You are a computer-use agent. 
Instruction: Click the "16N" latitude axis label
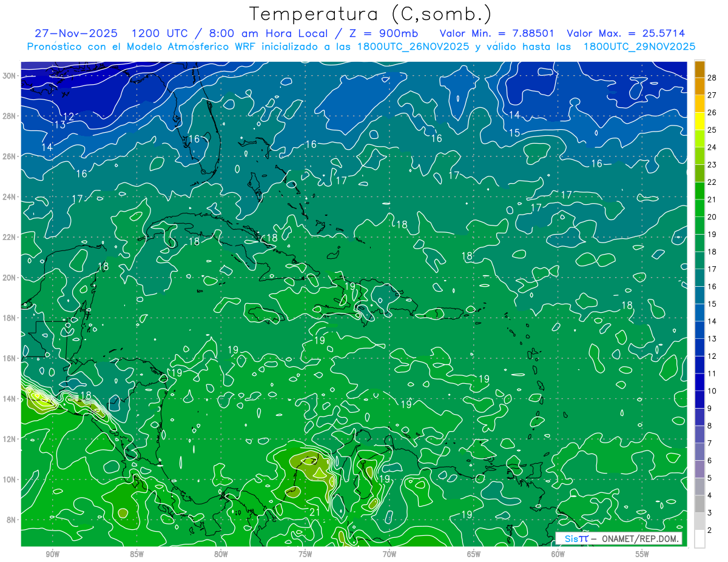(10, 358)
